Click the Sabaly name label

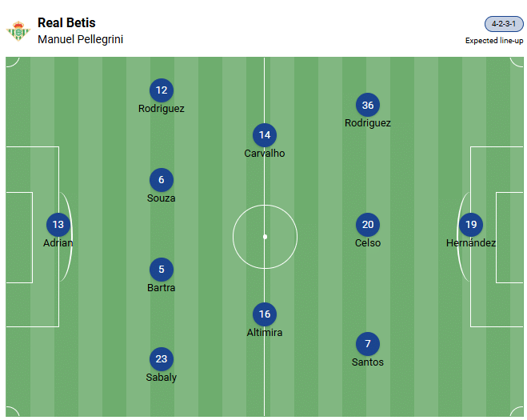pos(162,377)
